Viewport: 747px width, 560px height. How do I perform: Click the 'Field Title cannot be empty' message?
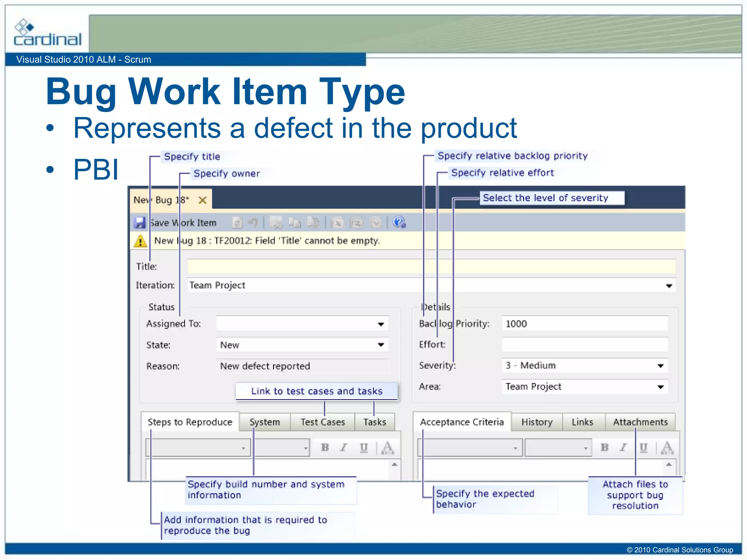(x=267, y=241)
